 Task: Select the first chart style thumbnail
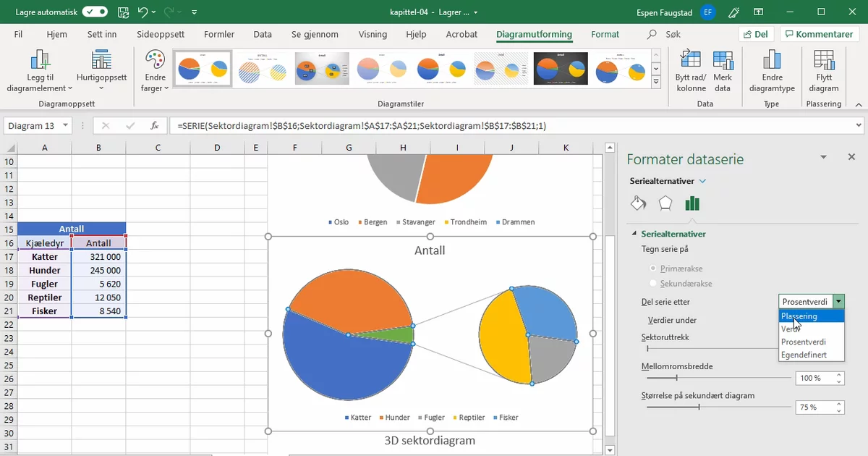pyautogui.click(x=203, y=69)
